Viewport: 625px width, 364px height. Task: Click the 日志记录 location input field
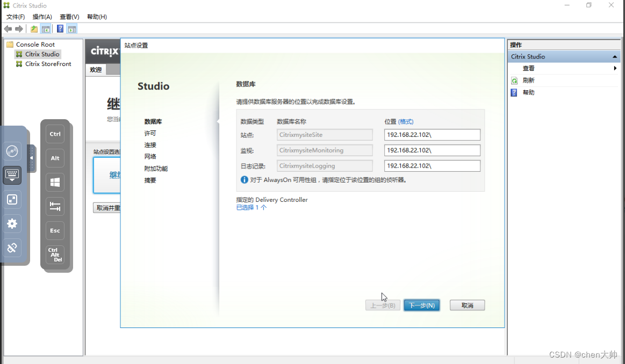click(432, 166)
